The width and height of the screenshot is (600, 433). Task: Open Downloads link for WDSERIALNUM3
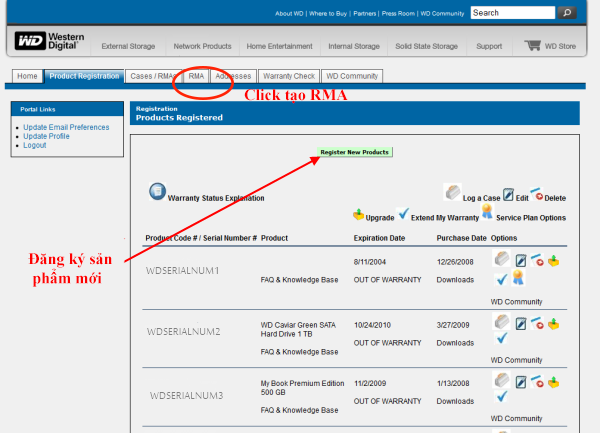(455, 401)
